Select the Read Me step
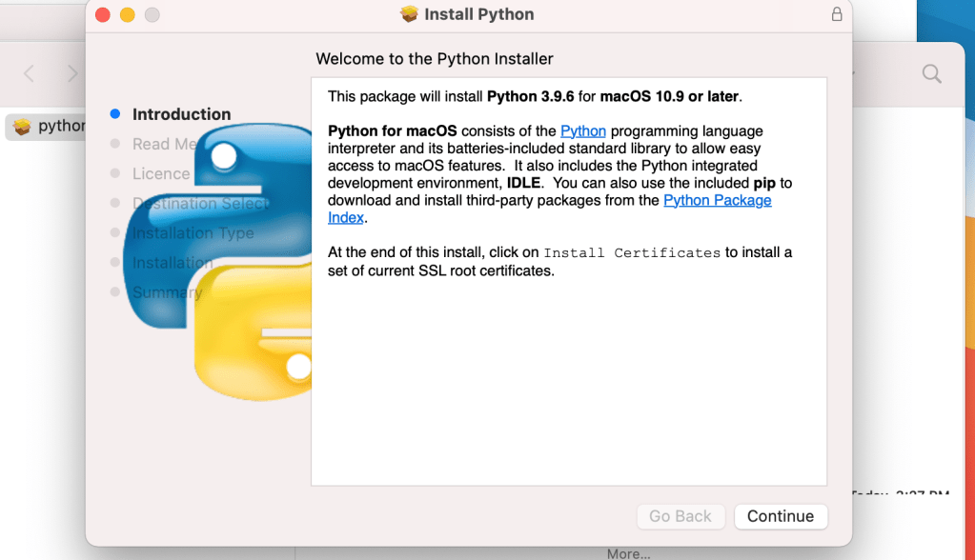 coord(163,144)
